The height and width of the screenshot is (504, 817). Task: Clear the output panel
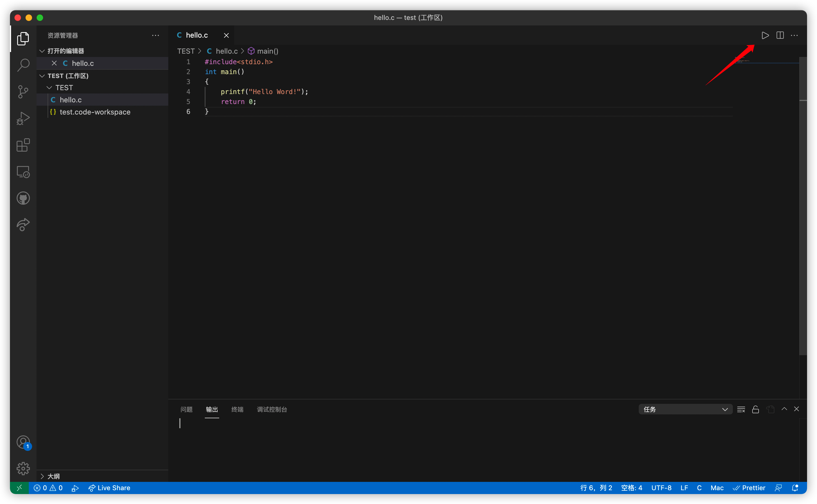[x=741, y=409]
